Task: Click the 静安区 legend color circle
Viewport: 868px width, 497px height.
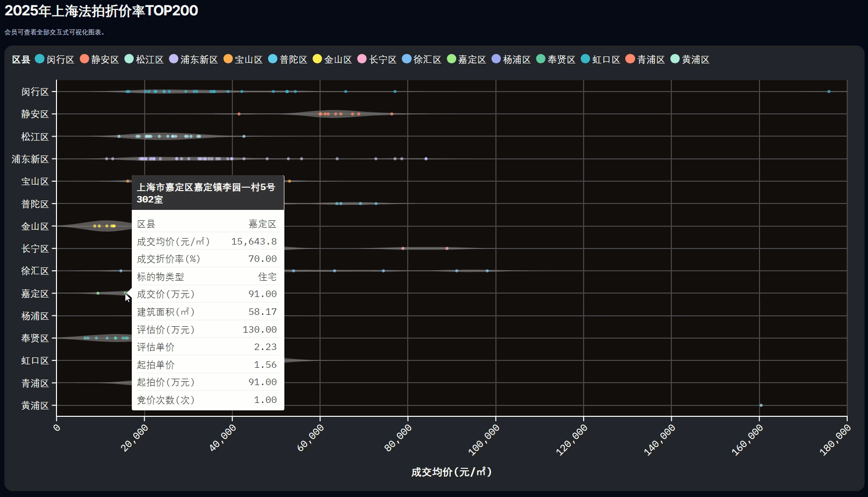Action: tap(84, 59)
